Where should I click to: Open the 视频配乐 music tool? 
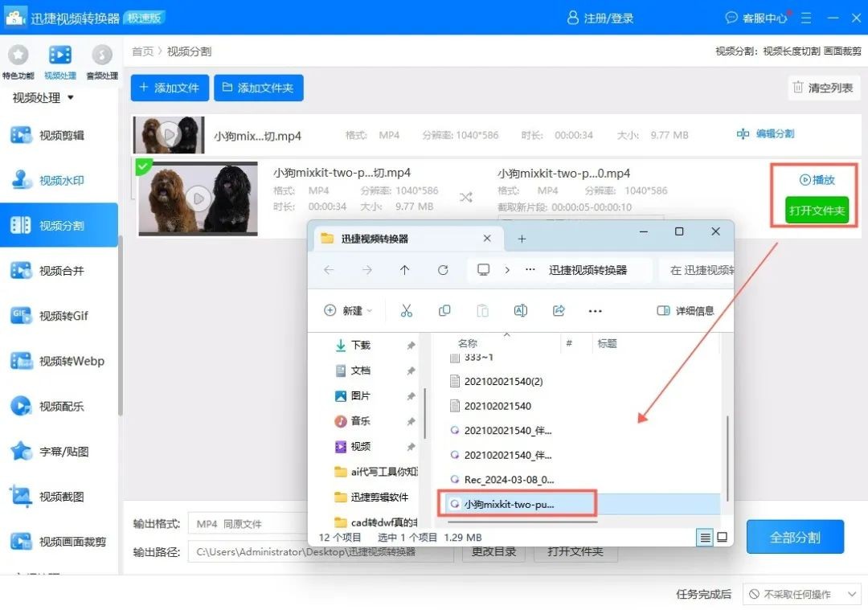point(60,407)
